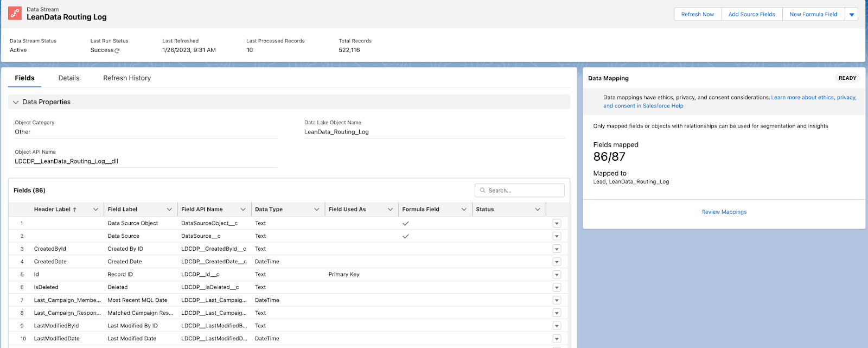Sort by Header Label using the arrow icon
868x348 pixels.
(x=75, y=210)
